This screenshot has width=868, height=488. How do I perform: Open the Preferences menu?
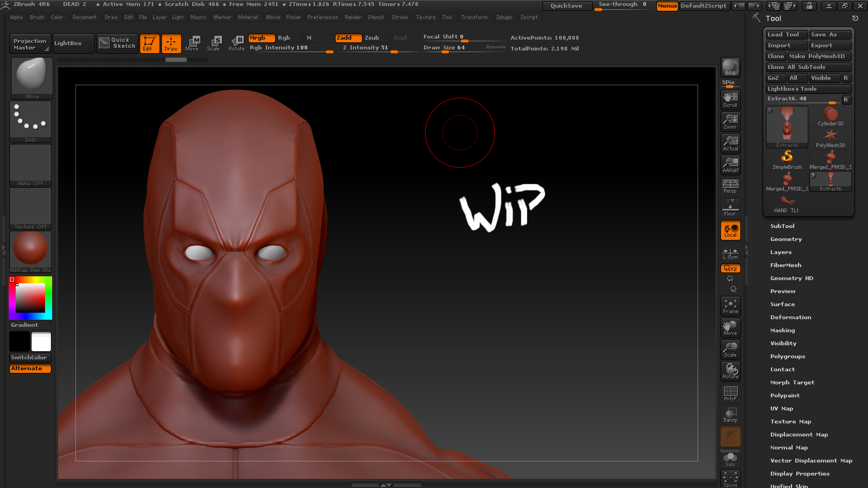click(322, 17)
